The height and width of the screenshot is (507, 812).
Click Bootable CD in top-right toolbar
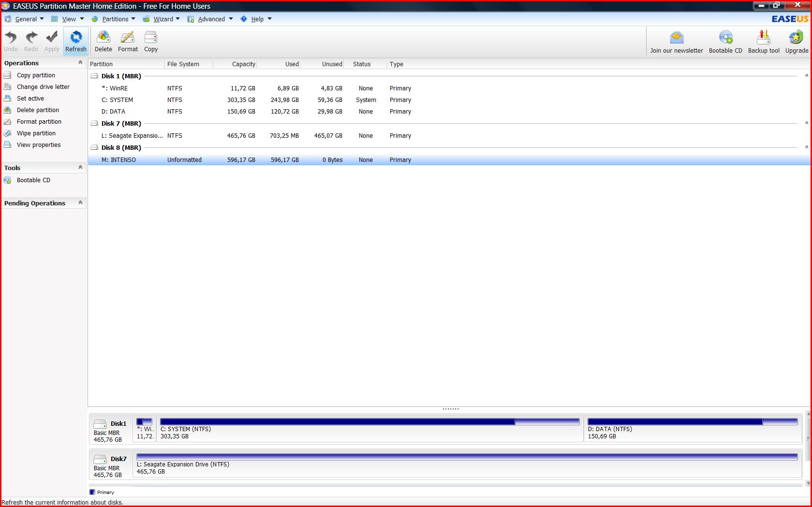pyautogui.click(x=725, y=42)
